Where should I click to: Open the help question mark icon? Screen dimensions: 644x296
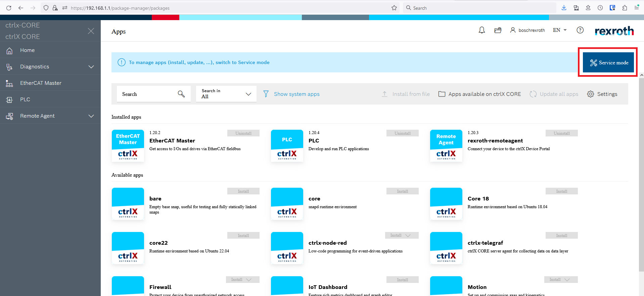580,30
